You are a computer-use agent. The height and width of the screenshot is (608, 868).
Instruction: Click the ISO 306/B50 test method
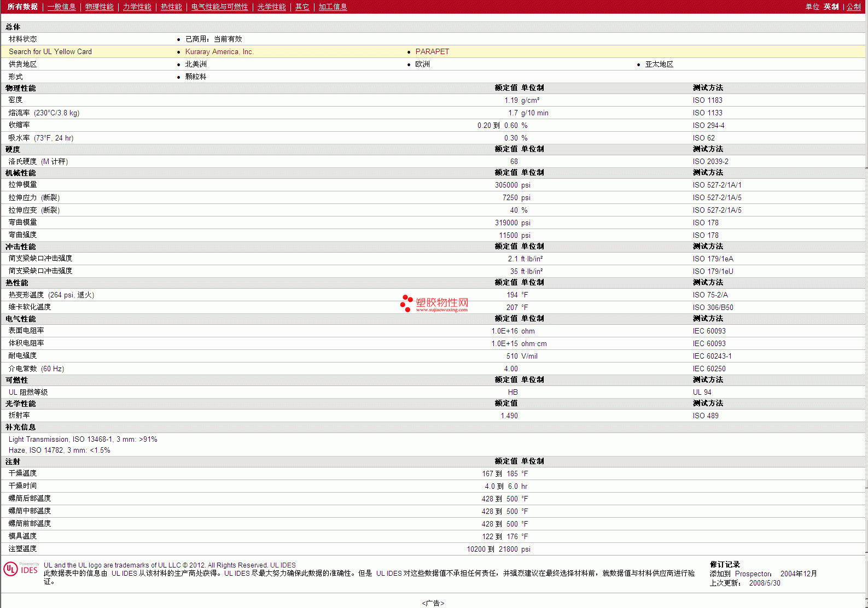click(713, 307)
